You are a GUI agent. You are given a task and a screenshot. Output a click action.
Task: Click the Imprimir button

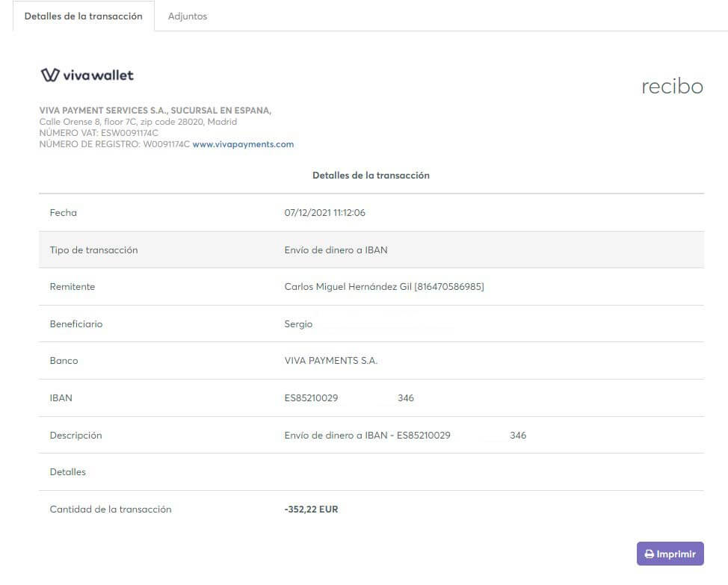click(670, 554)
